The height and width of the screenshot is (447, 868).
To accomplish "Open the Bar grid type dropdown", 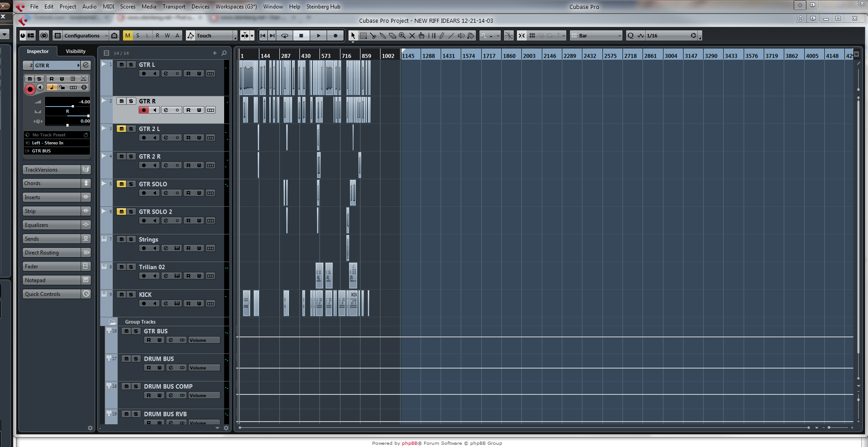I will pos(596,36).
